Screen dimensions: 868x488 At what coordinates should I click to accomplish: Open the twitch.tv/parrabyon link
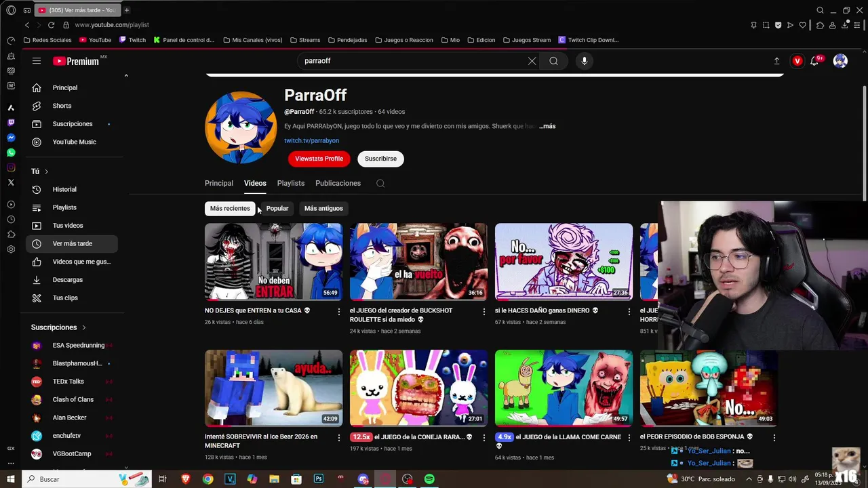pos(311,141)
